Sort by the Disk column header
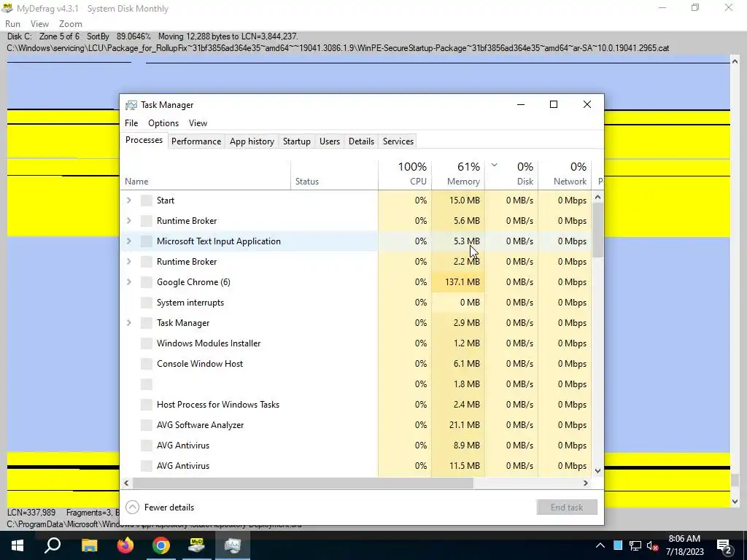The width and height of the screenshot is (747, 560). (x=511, y=175)
